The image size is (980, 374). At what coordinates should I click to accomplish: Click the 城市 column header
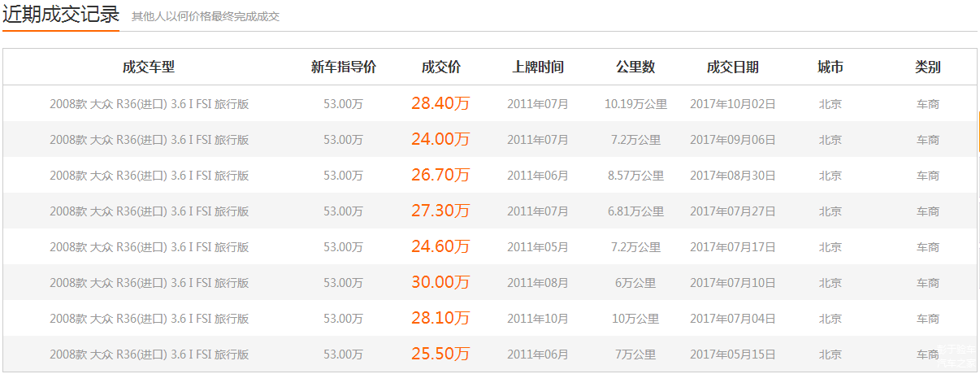tap(830, 67)
